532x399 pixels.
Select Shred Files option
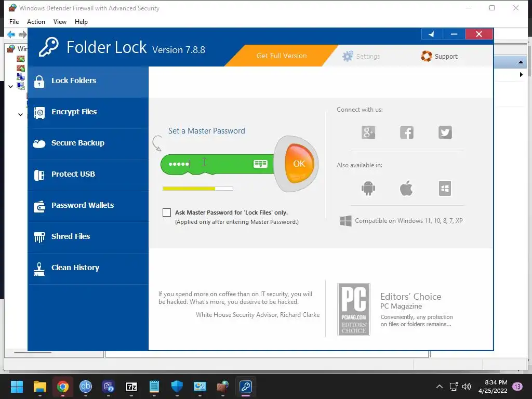88,238
